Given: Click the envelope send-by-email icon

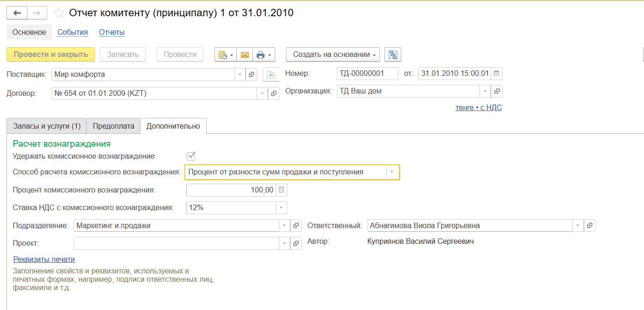Looking at the screenshot, I should tap(245, 55).
